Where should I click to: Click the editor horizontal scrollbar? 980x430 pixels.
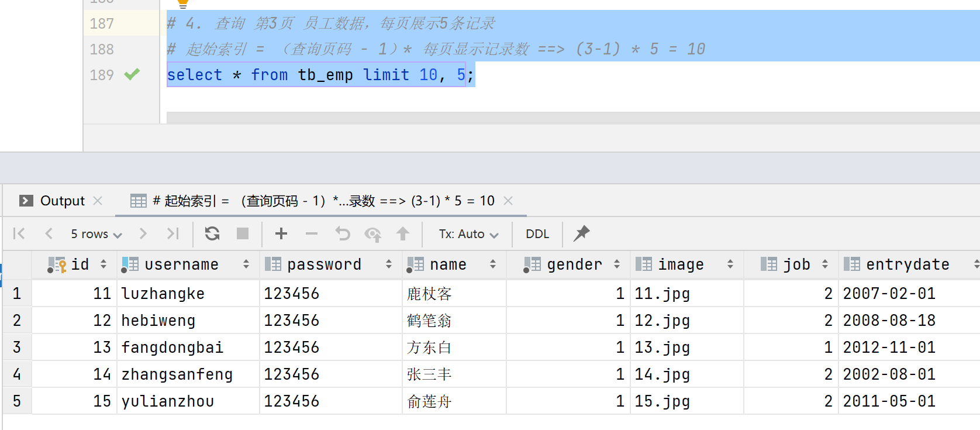click(x=573, y=118)
